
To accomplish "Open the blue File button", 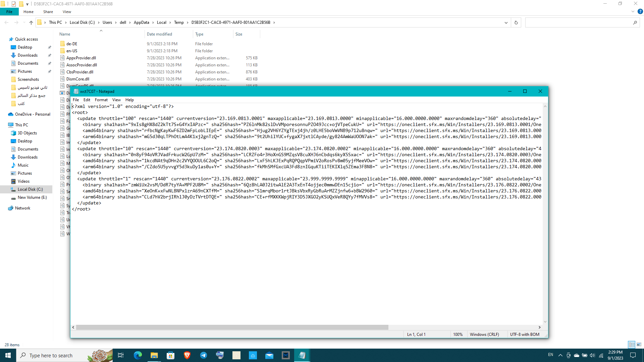I will point(9,12).
